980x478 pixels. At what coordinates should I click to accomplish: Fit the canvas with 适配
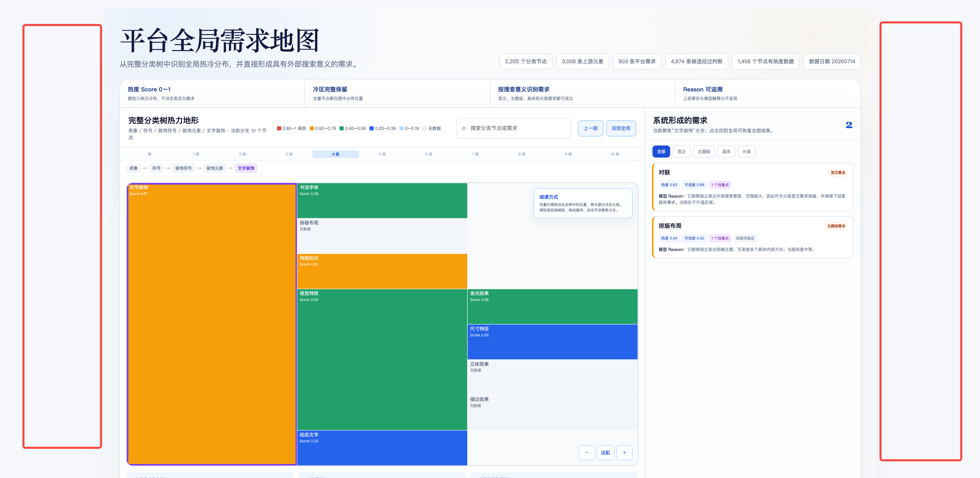pos(605,452)
